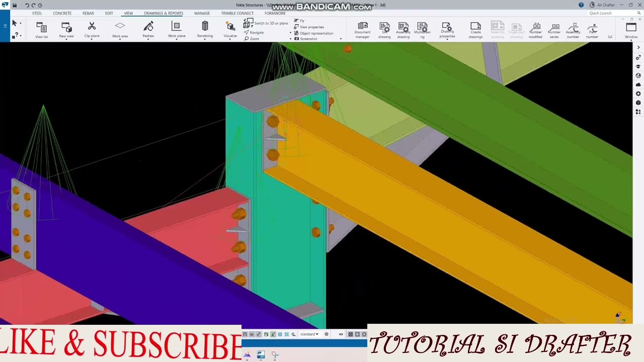Open the Work plane tool
The height and width of the screenshot is (362, 644).
(177, 30)
